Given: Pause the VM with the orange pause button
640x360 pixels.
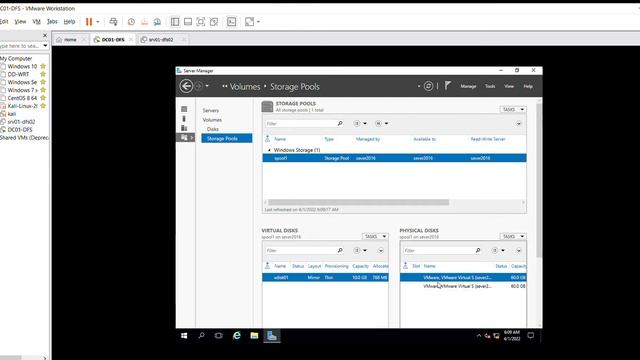Looking at the screenshot, I should pyautogui.click(x=89, y=22).
